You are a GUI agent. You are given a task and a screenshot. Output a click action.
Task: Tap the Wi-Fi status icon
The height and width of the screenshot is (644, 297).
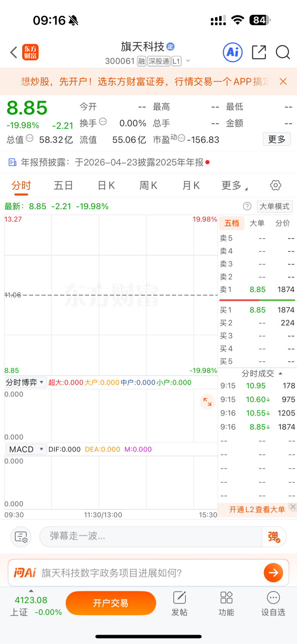tap(237, 20)
